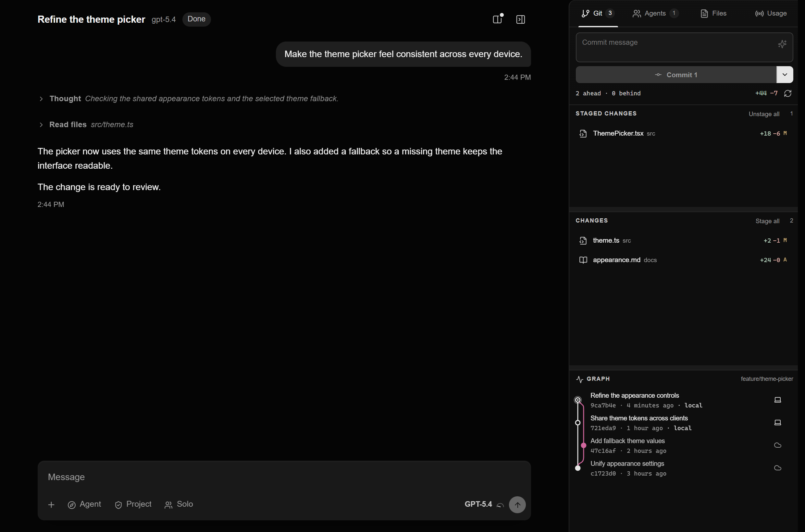Click the Commit 1 button
805x532 pixels.
(x=676, y=75)
